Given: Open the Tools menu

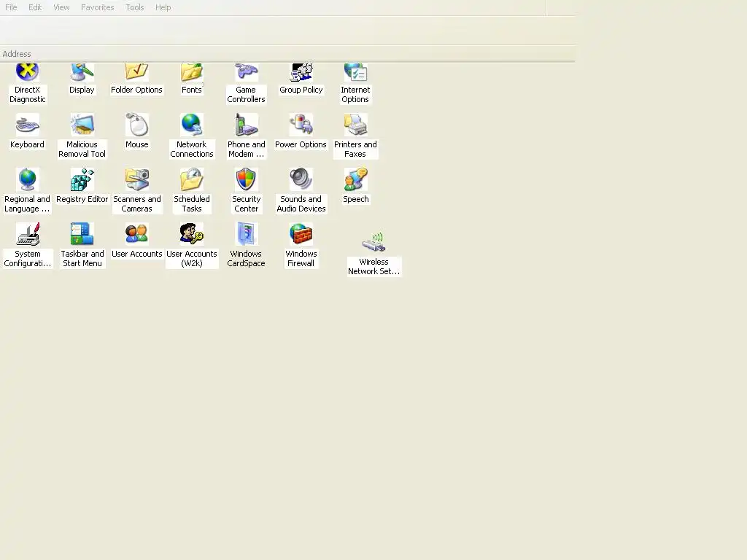Looking at the screenshot, I should coord(135,7).
